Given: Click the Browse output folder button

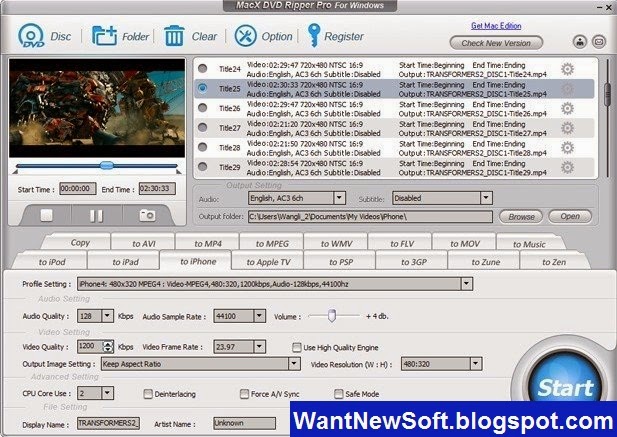Looking at the screenshot, I should pyautogui.click(x=521, y=216).
